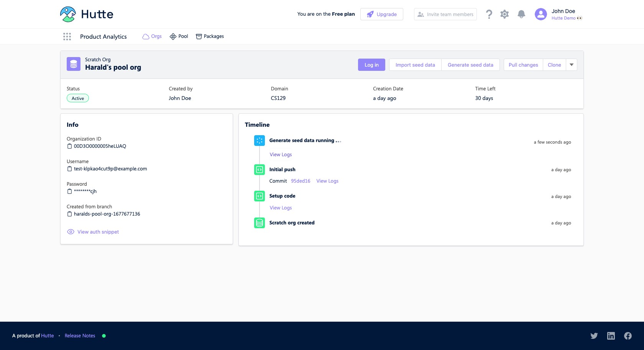The width and height of the screenshot is (644, 350).
Task: Click Pull changes button
Action: coord(523,65)
